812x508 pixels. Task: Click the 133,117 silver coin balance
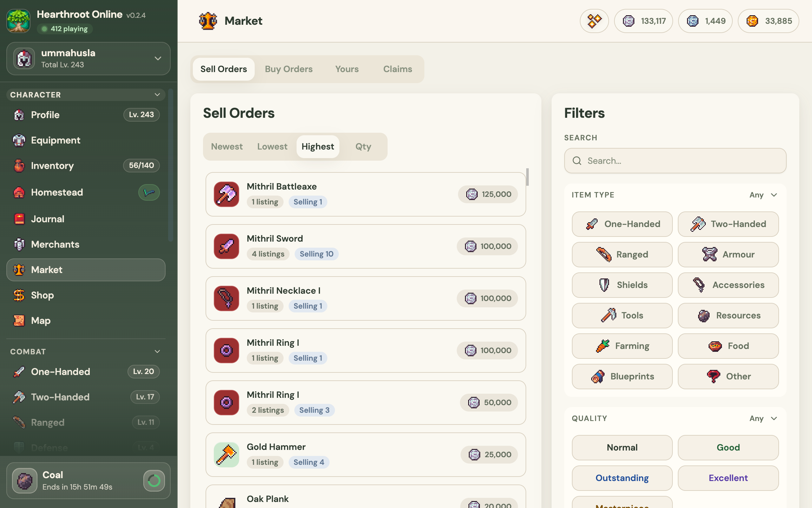pyautogui.click(x=643, y=21)
